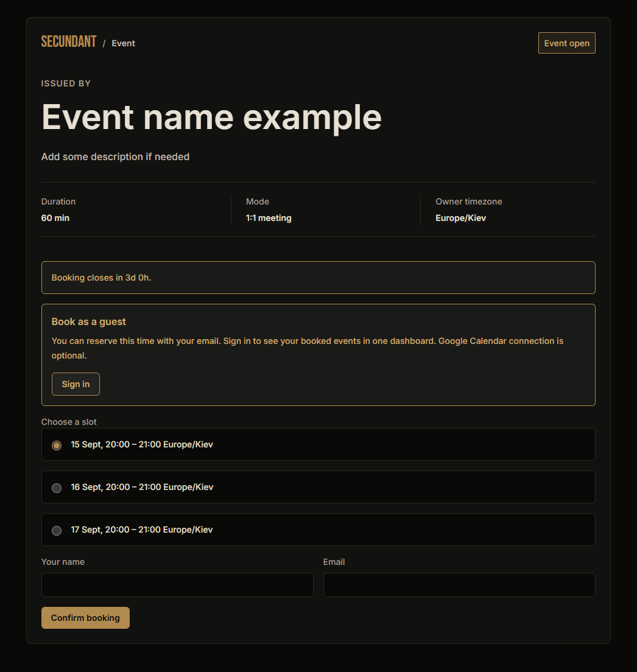
Task: Click the Event name example heading
Action: [x=211, y=117]
